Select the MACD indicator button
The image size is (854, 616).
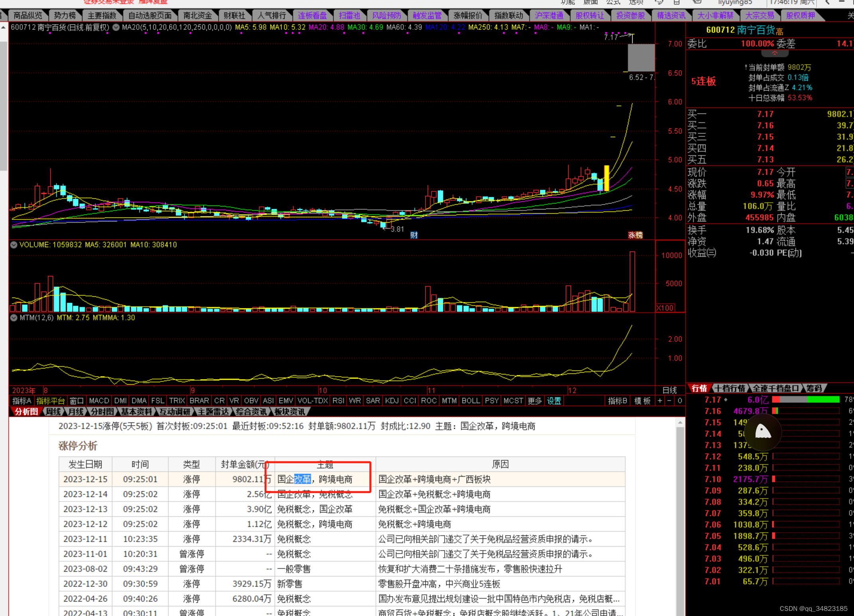pyautogui.click(x=99, y=401)
